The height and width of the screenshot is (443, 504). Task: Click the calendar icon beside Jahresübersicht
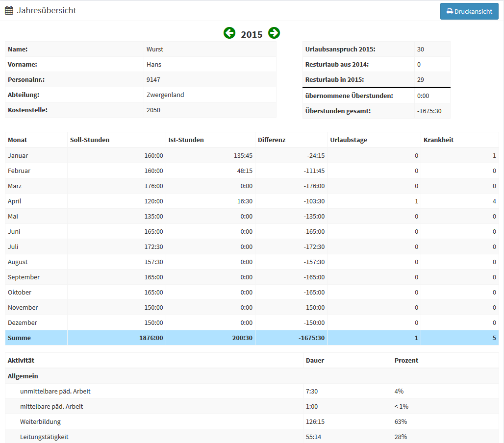[x=9, y=10]
